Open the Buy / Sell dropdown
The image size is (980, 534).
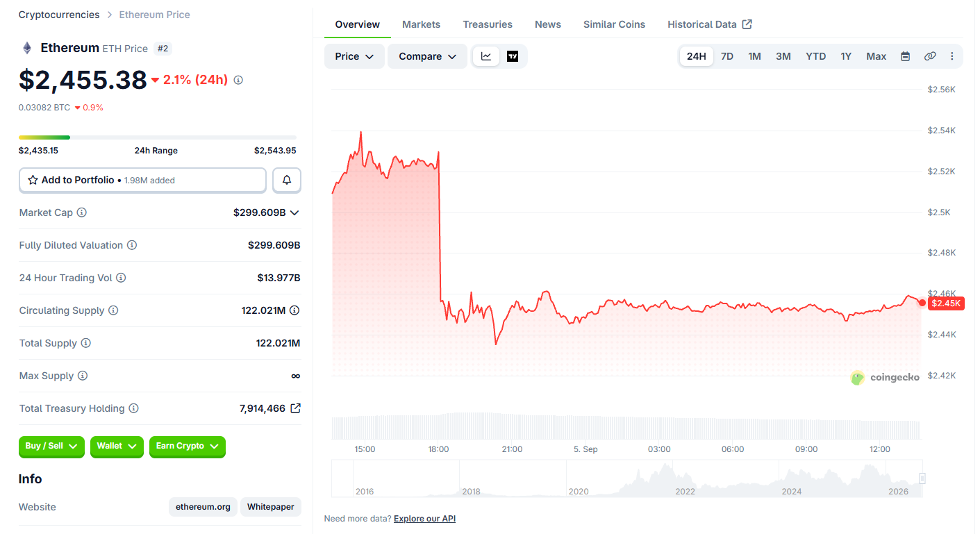[x=51, y=447]
